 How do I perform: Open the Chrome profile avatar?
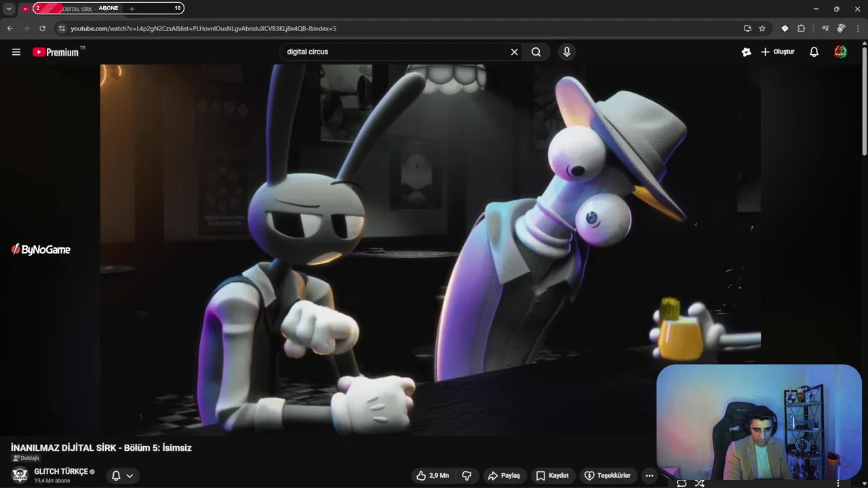[842, 28]
